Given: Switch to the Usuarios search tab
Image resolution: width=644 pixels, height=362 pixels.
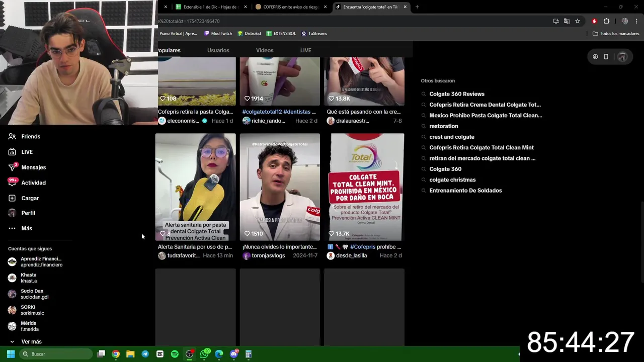Looking at the screenshot, I should click(x=218, y=50).
